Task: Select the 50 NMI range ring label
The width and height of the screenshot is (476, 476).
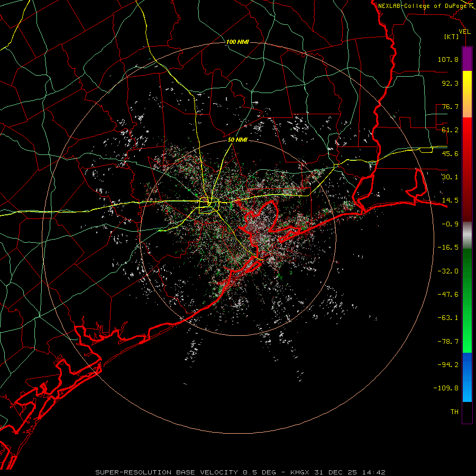Action: 237,140
